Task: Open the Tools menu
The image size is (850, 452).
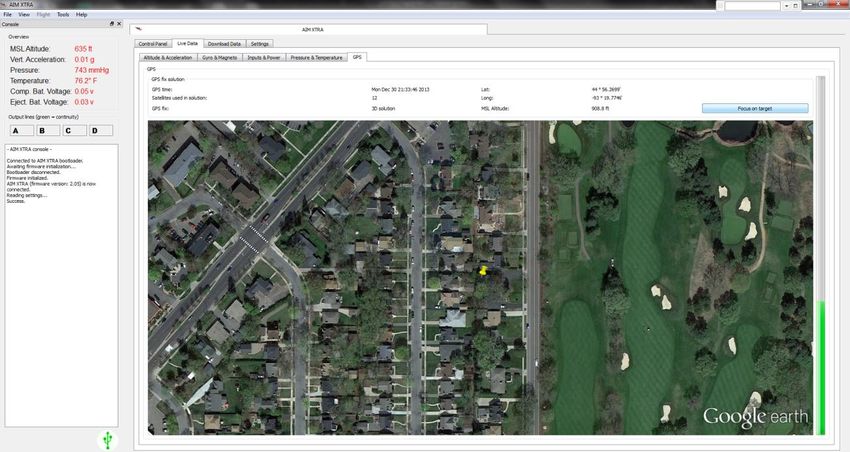Action: click(63, 15)
